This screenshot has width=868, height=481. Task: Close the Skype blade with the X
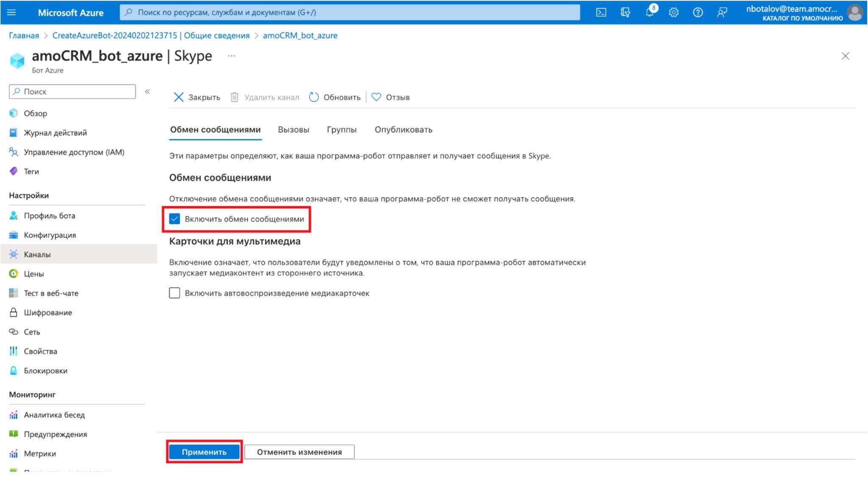click(845, 56)
